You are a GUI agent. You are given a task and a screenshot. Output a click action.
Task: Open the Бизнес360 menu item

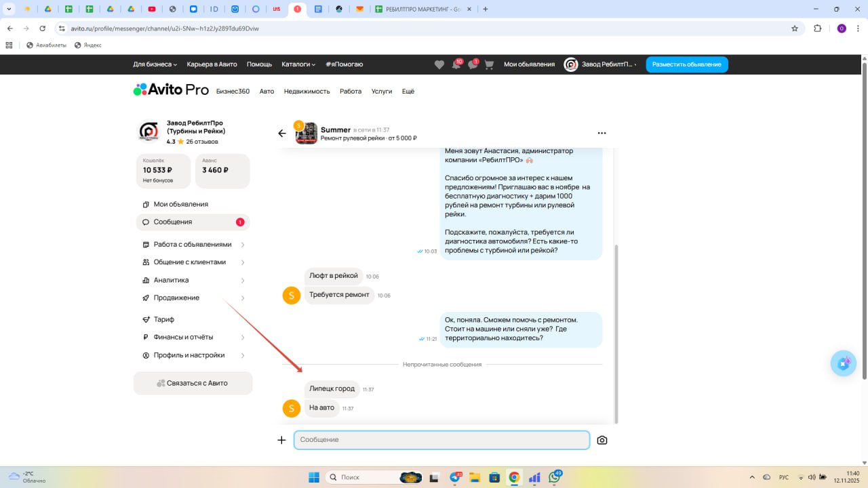tap(233, 91)
